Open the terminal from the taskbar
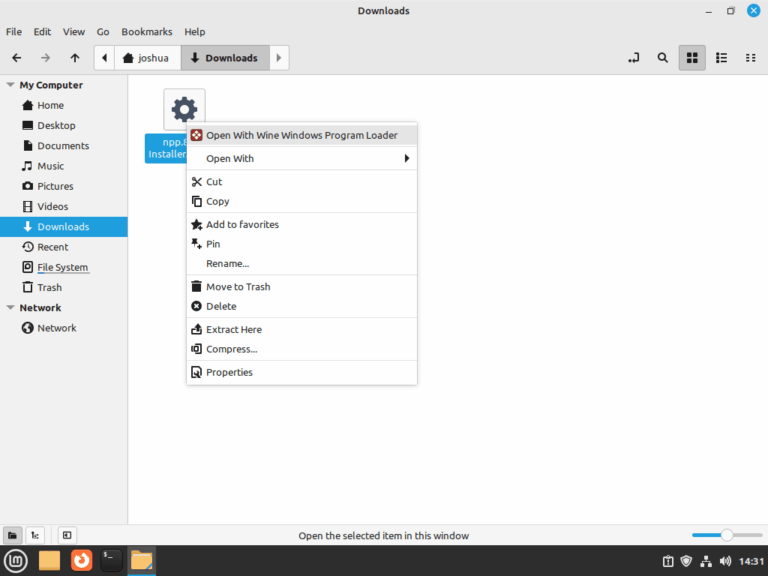The image size is (768, 576). [x=111, y=560]
